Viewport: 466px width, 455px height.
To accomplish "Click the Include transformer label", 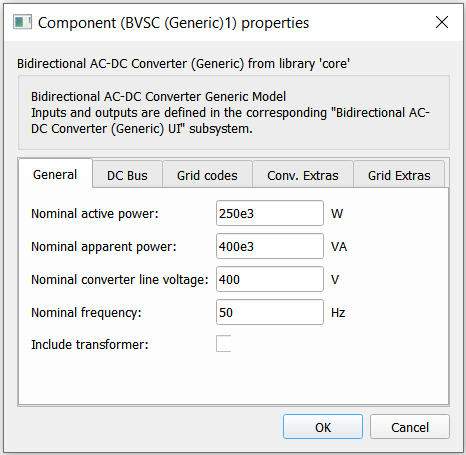I will [x=90, y=344].
